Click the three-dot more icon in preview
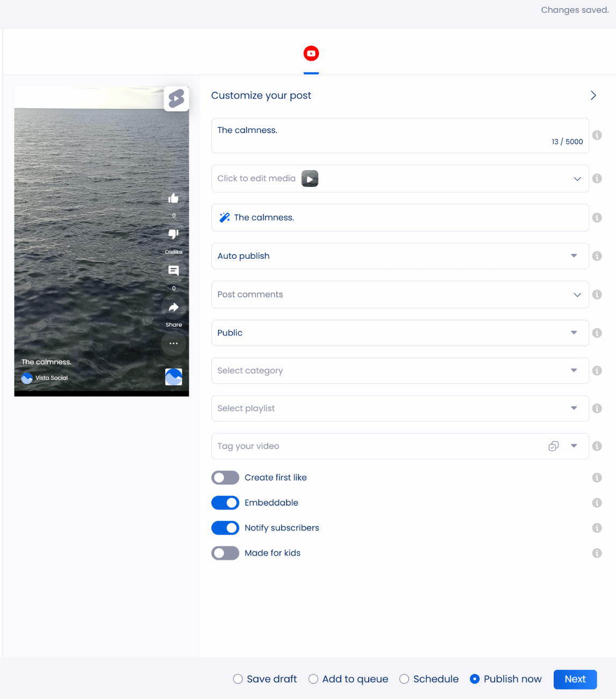 pyautogui.click(x=173, y=344)
